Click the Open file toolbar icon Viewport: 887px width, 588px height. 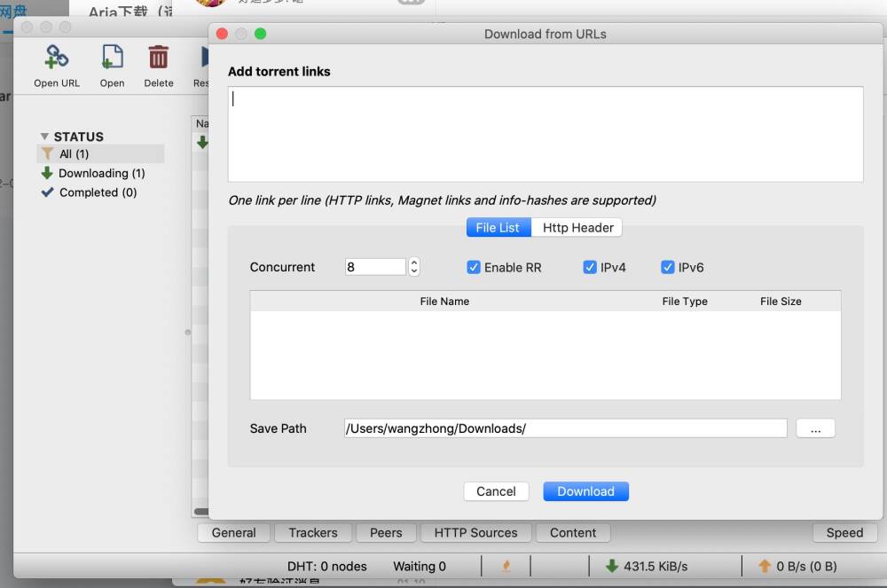pyautogui.click(x=112, y=58)
